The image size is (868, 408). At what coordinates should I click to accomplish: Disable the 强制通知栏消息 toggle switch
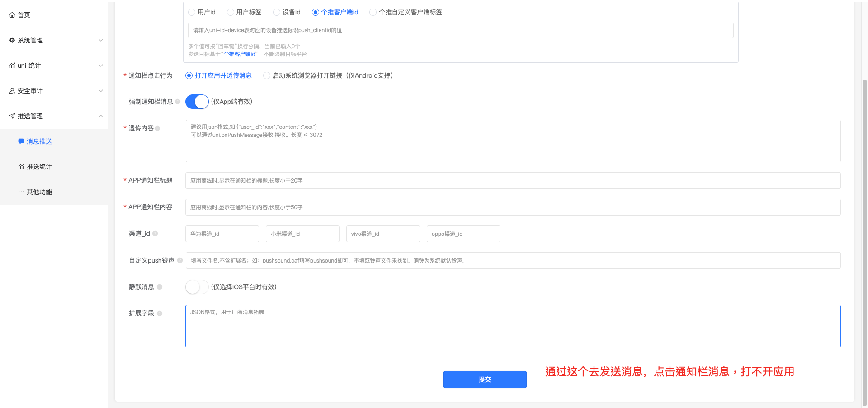point(197,102)
